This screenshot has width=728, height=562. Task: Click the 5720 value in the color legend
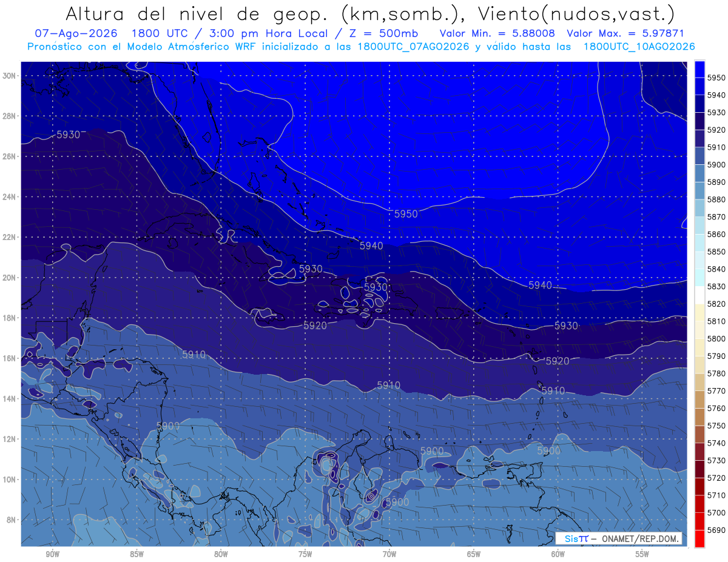[716, 478]
